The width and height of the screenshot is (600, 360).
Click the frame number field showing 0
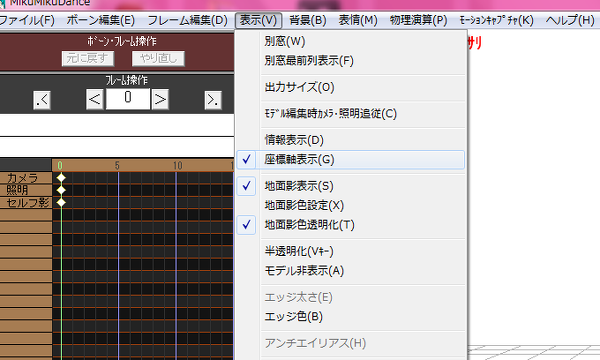point(128,99)
